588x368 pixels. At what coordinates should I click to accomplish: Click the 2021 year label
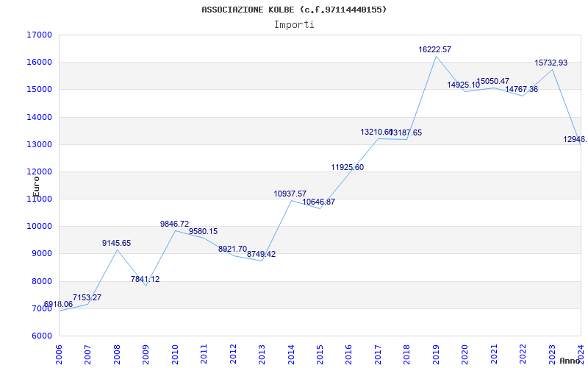(494, 355)
